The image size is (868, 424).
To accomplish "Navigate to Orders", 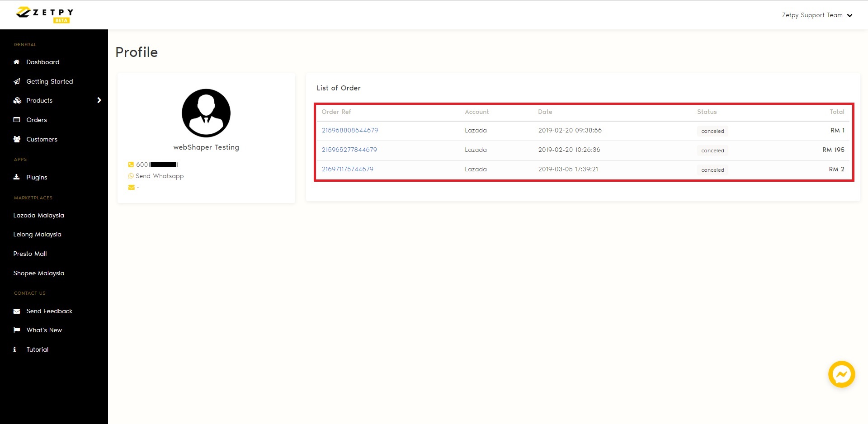I will pyautogui.click(x=37, y=120).
